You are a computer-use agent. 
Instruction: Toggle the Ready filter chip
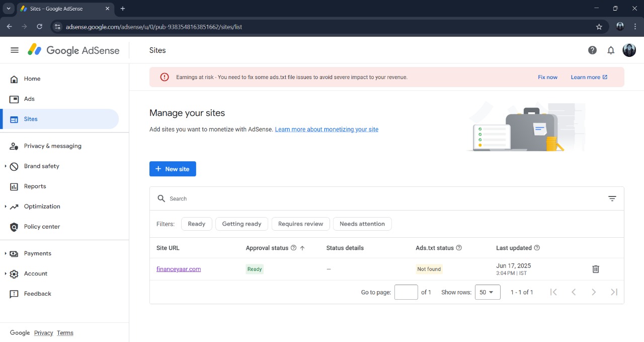pyautogui.click(x=197, y=224)
